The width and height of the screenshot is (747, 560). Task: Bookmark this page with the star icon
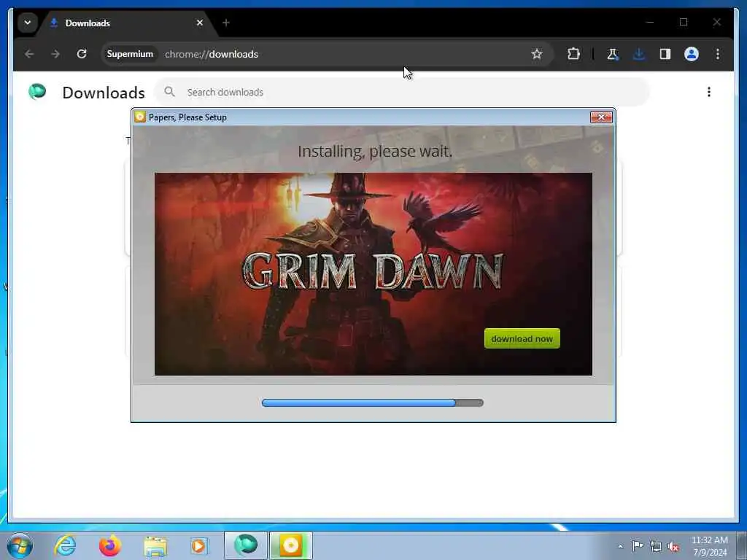(x=537, y=54)
